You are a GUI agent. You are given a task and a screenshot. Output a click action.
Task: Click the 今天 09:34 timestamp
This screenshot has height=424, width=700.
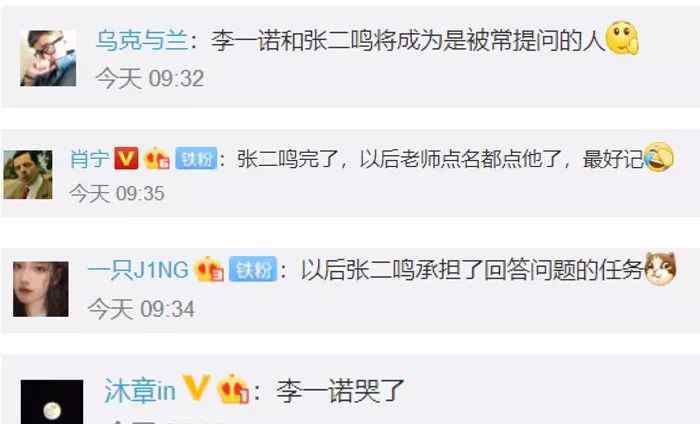141,309
